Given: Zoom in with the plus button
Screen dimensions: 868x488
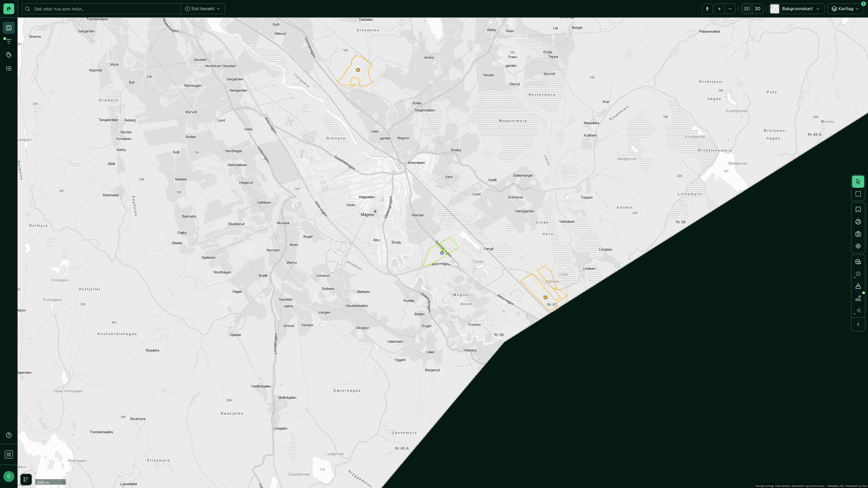Looking at the screenshot, I should click(x=719, y=9).
